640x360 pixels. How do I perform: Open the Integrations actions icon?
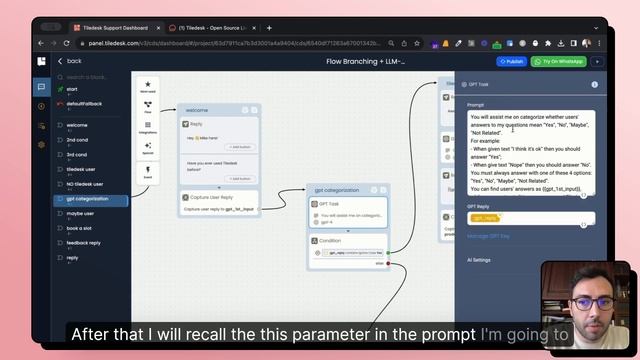pos(148,127)
